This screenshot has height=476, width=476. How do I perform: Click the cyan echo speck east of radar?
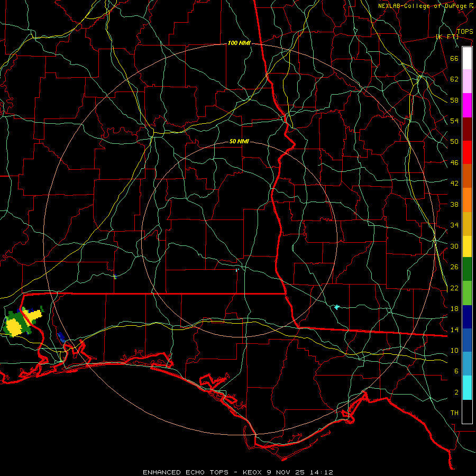click(336, 307)
